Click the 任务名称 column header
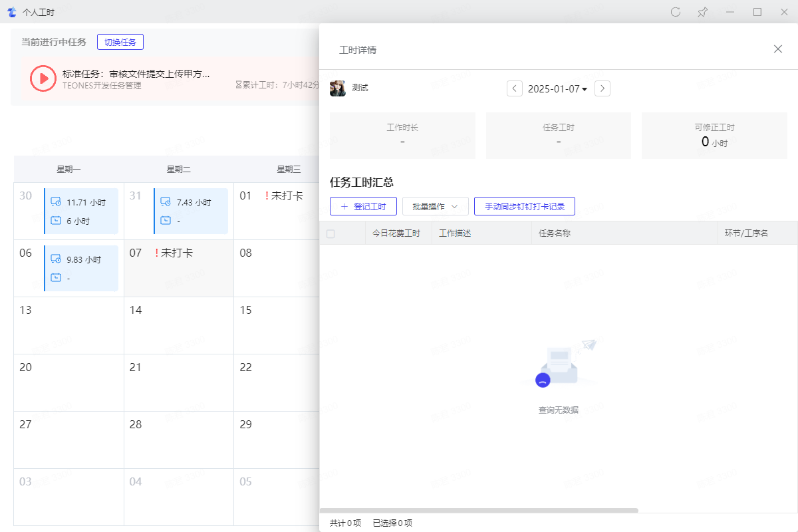 (x=555, y=233)
